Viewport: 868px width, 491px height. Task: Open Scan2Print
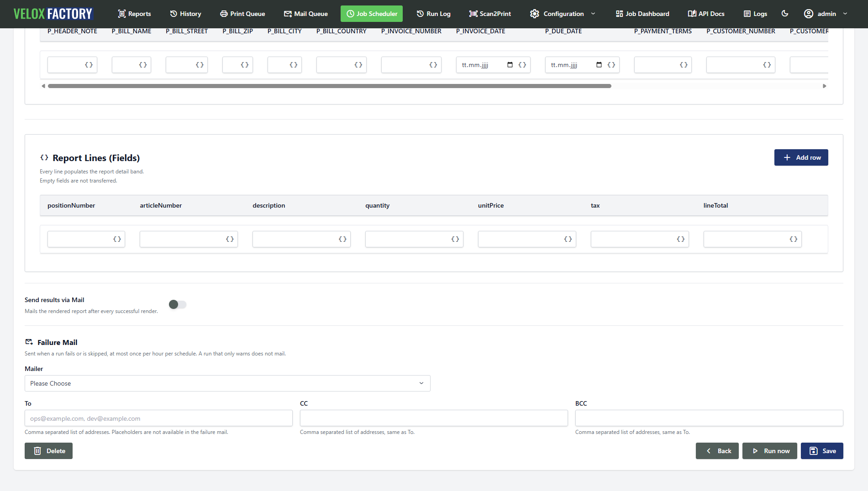click(490, 14)
